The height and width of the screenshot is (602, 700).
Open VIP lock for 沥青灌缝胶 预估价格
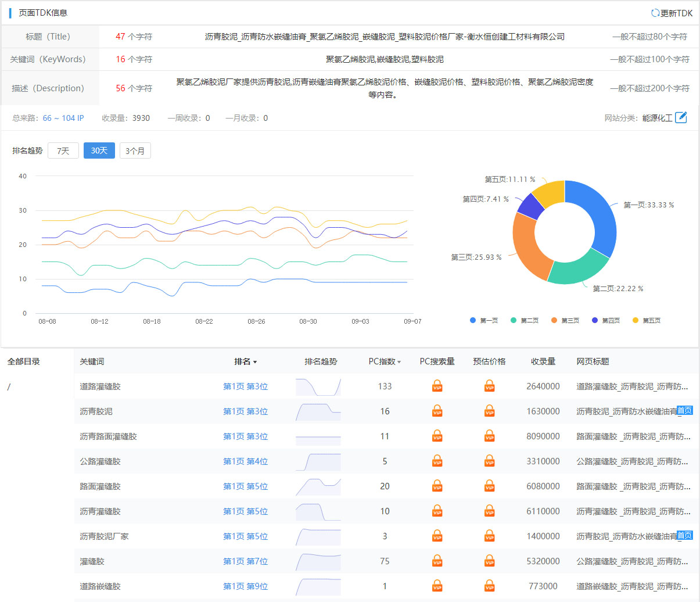489,511
